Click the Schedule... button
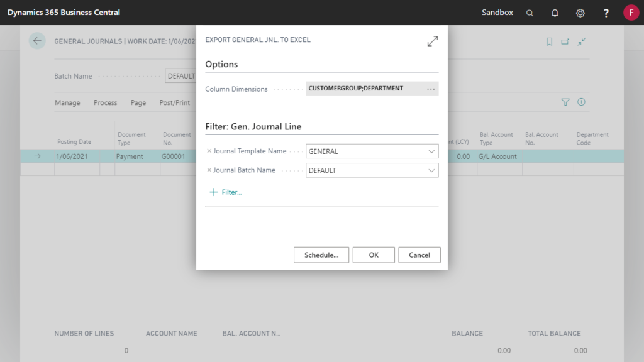 coord(321,255)
